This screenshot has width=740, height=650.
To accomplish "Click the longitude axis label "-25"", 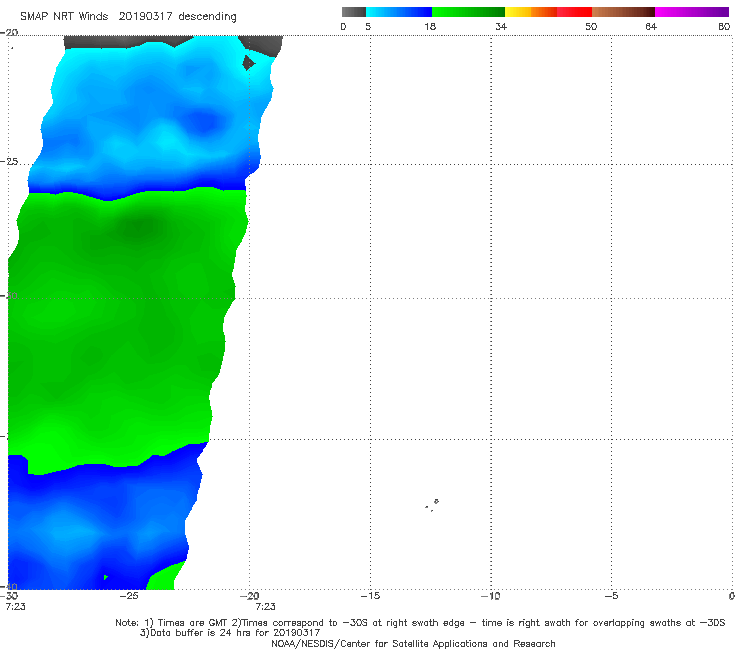I will (x=128, y=596).
